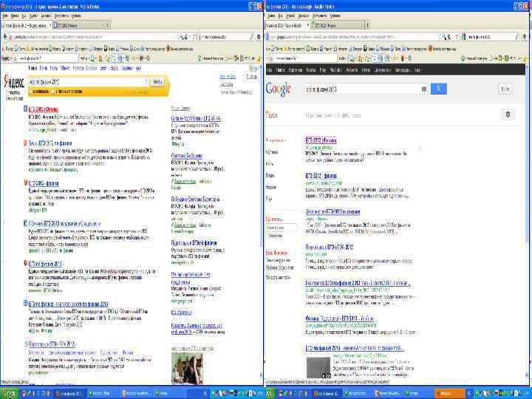
Task: Open new tab in Google Firefox window
Action: tap(366, 25)
